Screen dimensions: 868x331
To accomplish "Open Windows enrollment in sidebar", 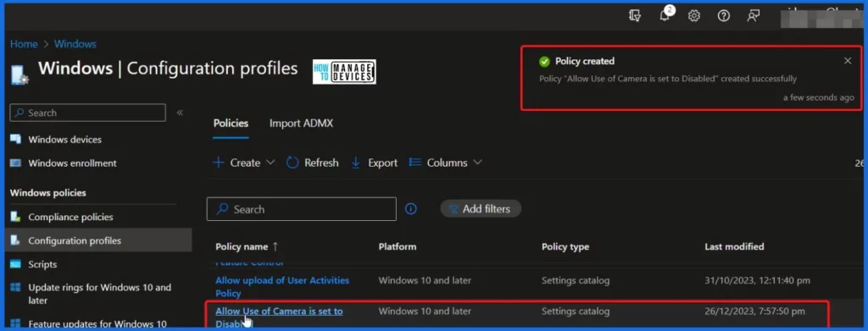I will 73,163.
